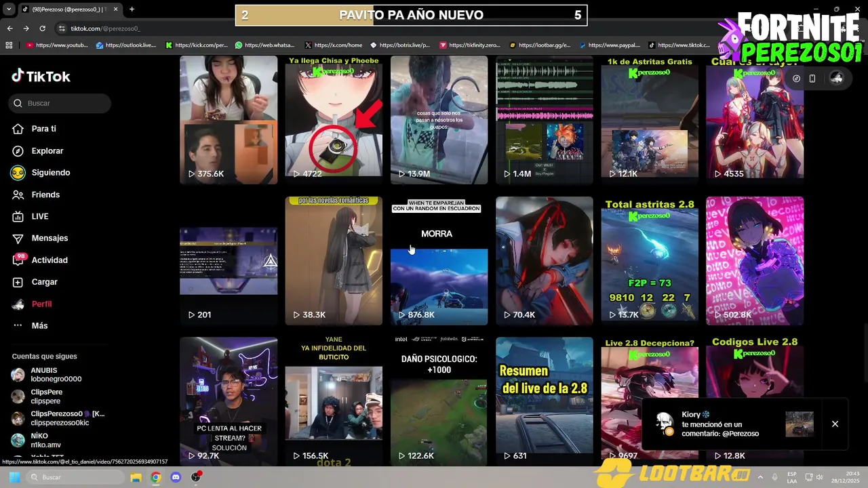The image size is (868, 488).
Task: Open the Outlook live bookmark
Action: [x=126, y=45]
